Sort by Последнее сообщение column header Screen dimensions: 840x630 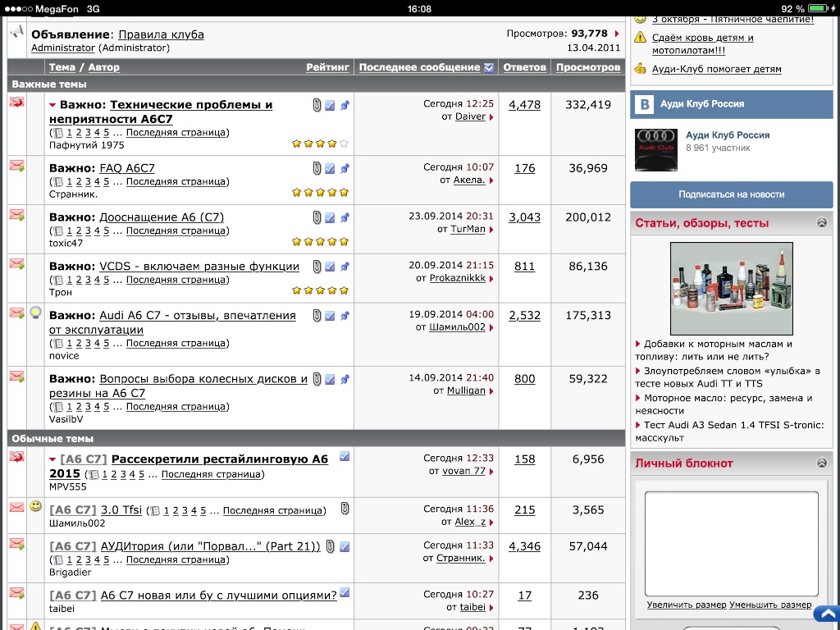click(x=419, y=67)
